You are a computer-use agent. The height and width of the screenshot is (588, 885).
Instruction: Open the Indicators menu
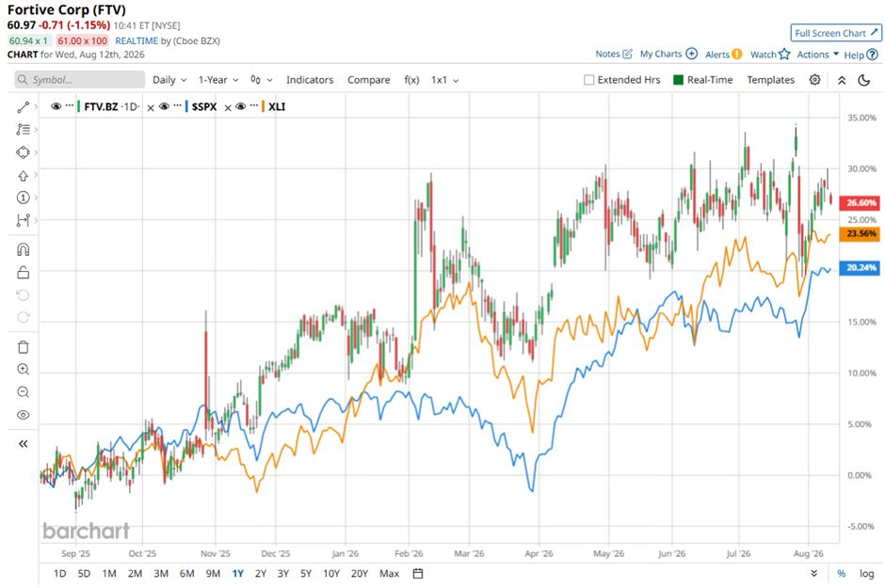[310, 80]
